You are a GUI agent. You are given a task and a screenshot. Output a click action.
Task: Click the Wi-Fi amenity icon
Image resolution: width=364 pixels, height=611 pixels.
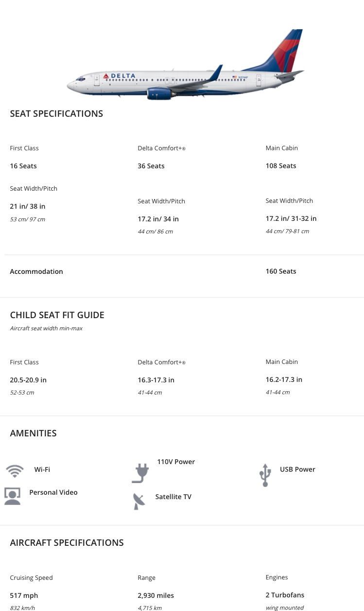15,471
